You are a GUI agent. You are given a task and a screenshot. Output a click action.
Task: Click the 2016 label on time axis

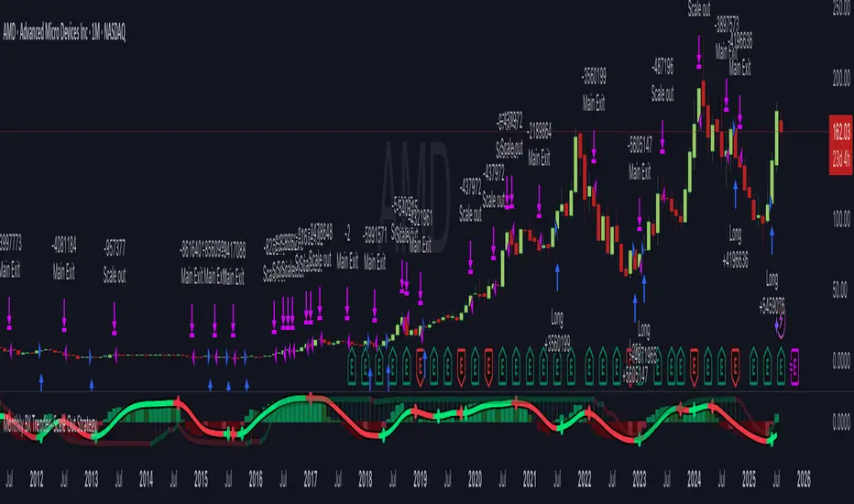(256, 479)
